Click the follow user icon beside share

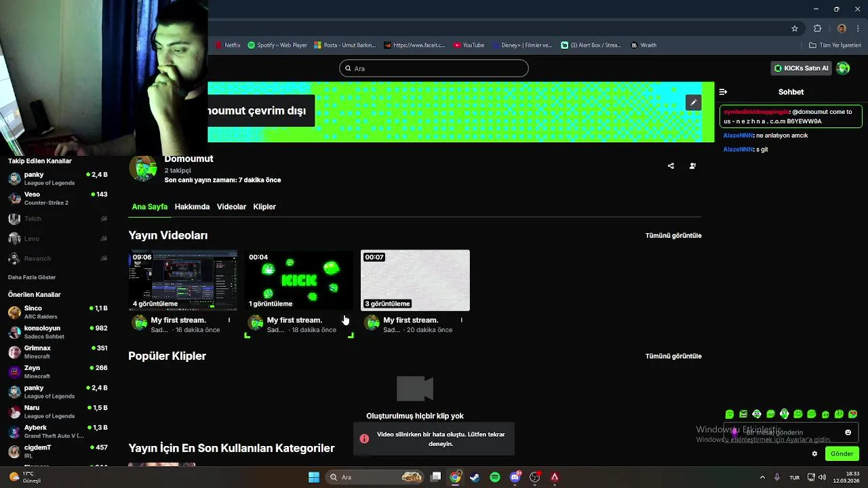pos(692,166)
